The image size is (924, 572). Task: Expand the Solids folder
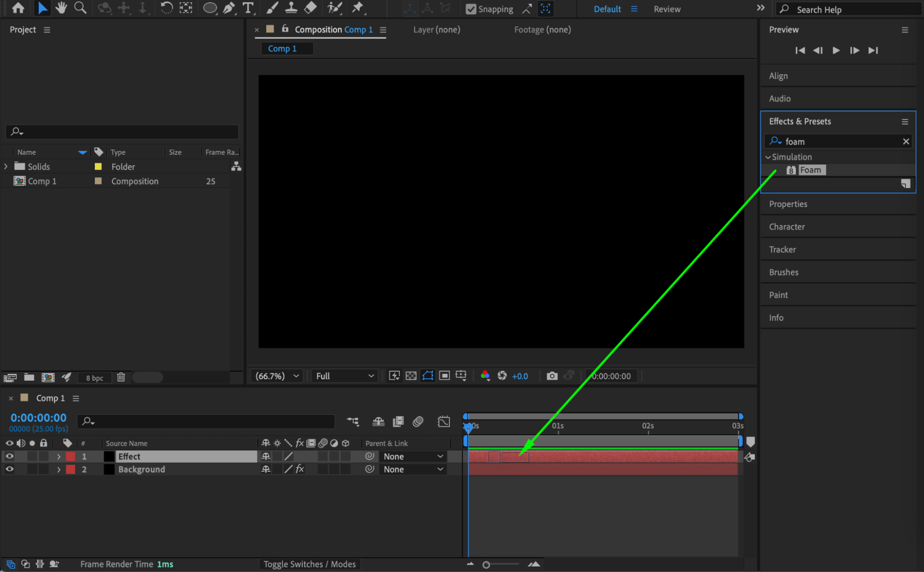(x=6, y=166)
